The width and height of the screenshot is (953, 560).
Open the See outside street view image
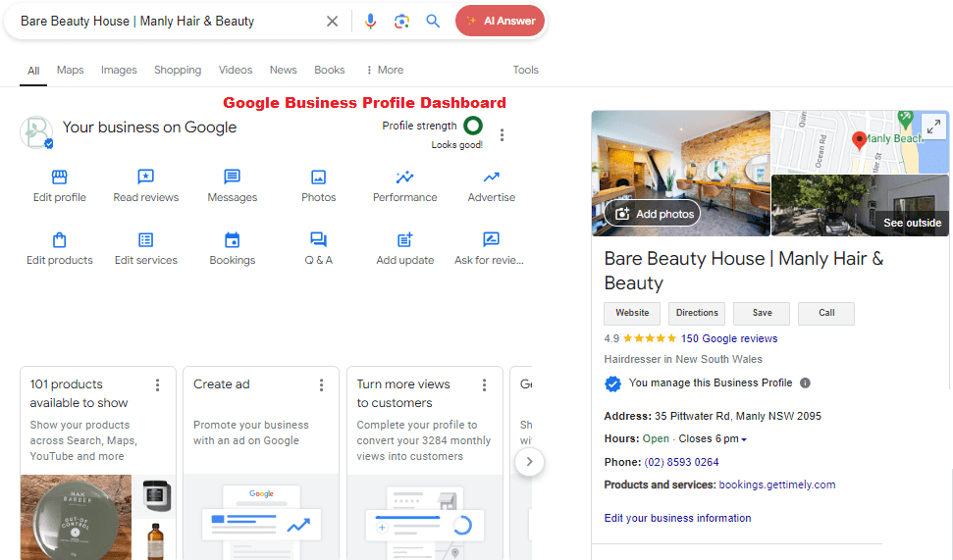pyautogui.click(x=860, y=205)
